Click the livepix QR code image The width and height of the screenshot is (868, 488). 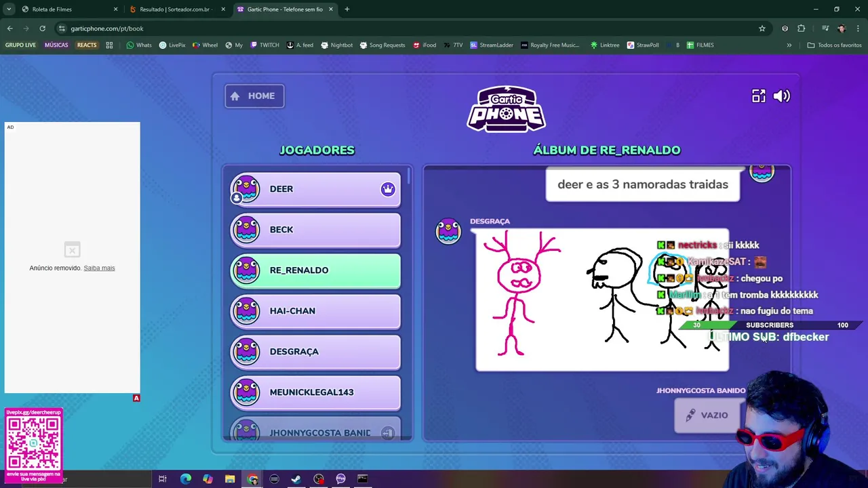33,443
